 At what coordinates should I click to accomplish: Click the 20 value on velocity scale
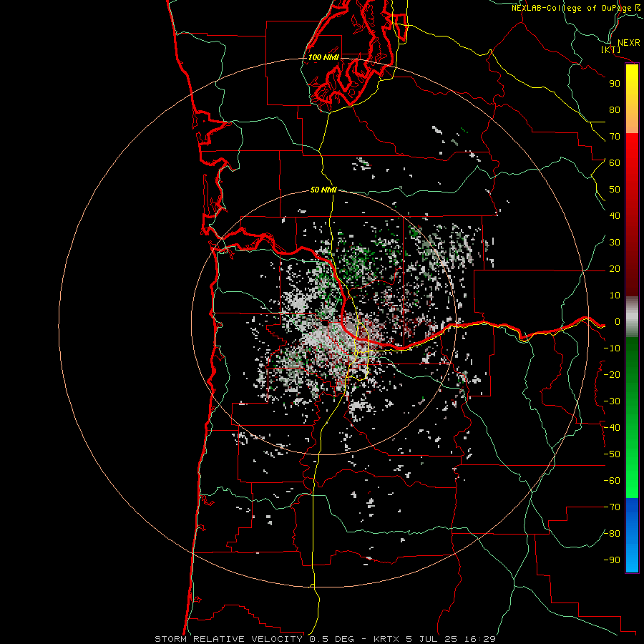[615, 269]
